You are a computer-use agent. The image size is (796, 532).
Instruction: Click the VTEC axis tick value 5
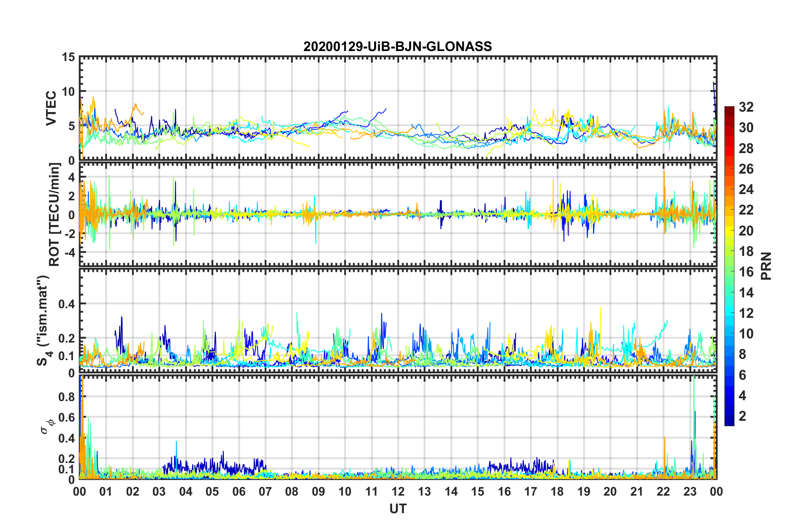pyautogui.click(x=72, y=126)
